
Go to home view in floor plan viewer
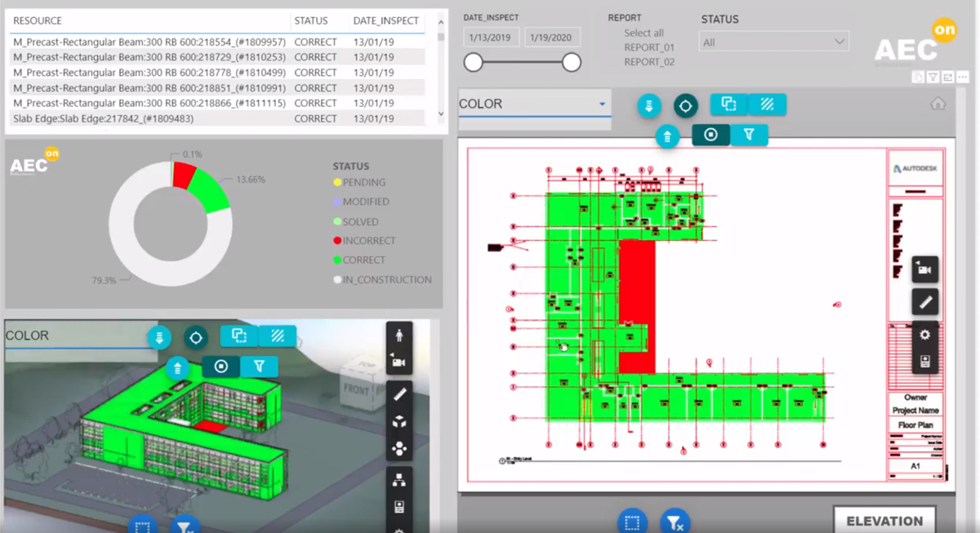pyautogui.click(x=938, y=104)
